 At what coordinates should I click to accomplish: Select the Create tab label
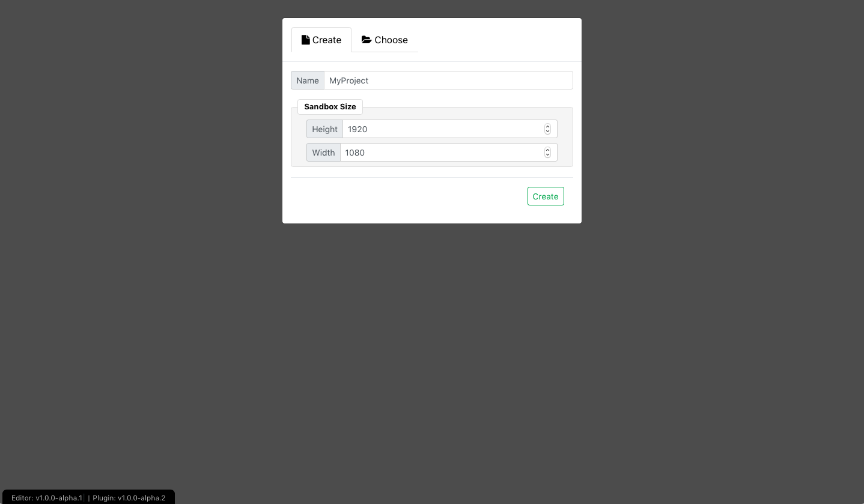click(x=327, y=40)
